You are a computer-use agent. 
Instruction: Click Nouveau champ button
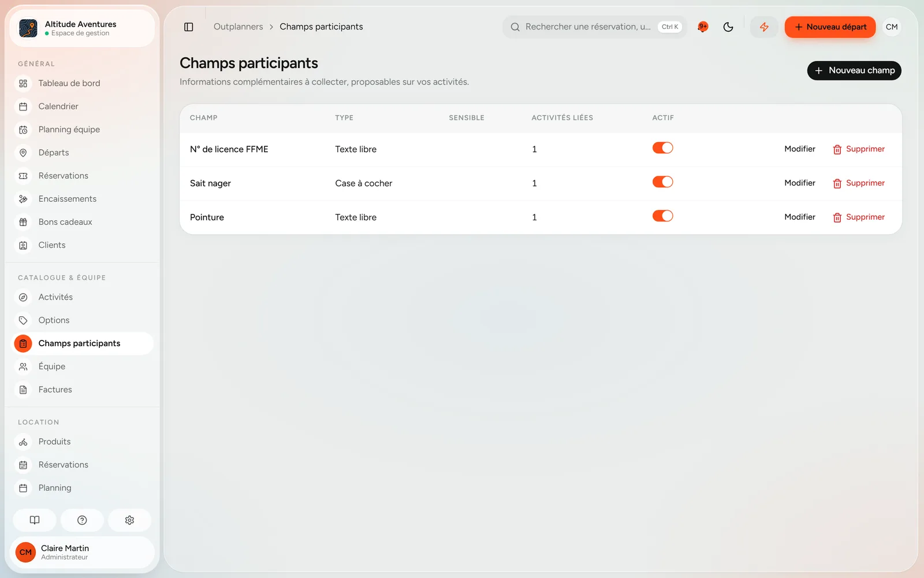pyautogui.click(x=854, y=71)
